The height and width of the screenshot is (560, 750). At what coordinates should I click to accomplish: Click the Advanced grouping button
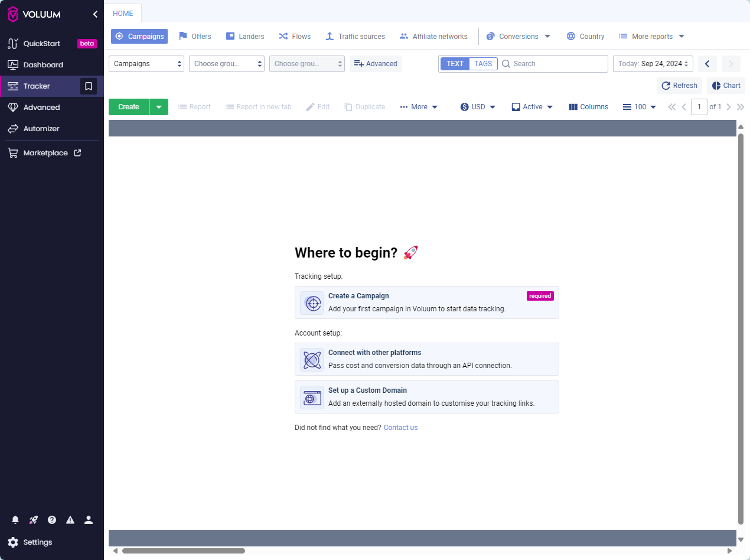point(376,64)
